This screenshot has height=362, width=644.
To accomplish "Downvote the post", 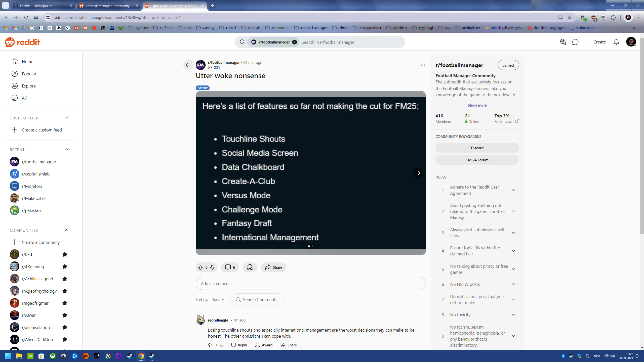I will (x=212, y=267).
